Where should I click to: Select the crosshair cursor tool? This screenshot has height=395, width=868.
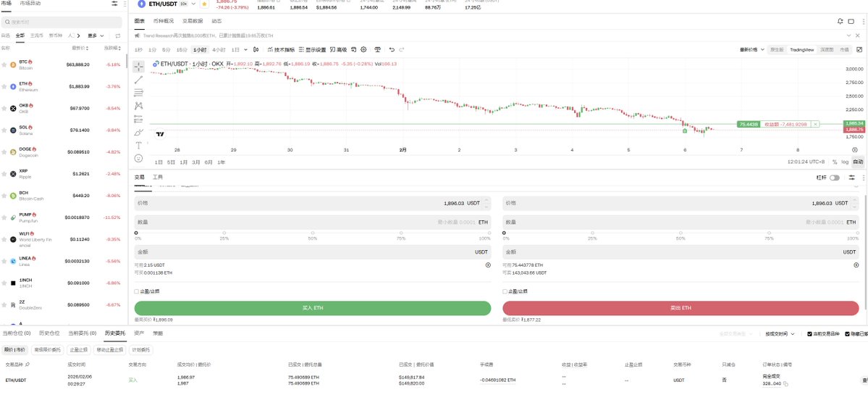[x=138, y=67]
